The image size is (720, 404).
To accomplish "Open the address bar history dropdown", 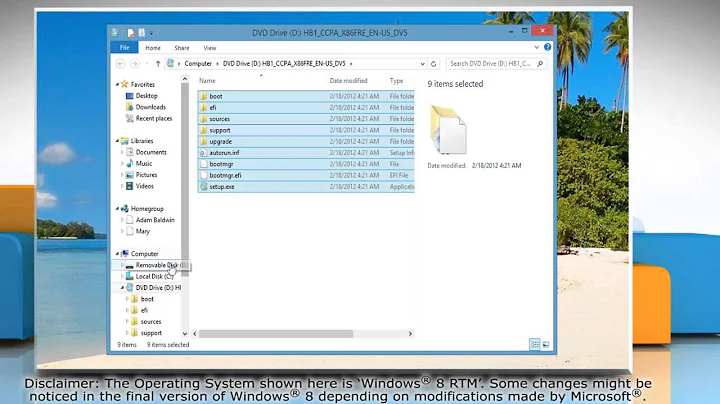I will [x=422, y=64].
